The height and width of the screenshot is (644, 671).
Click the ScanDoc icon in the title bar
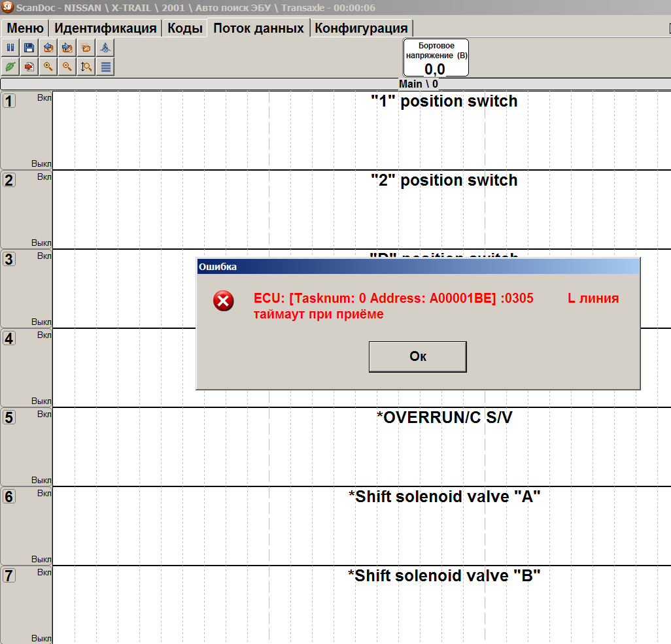(8, 7)
